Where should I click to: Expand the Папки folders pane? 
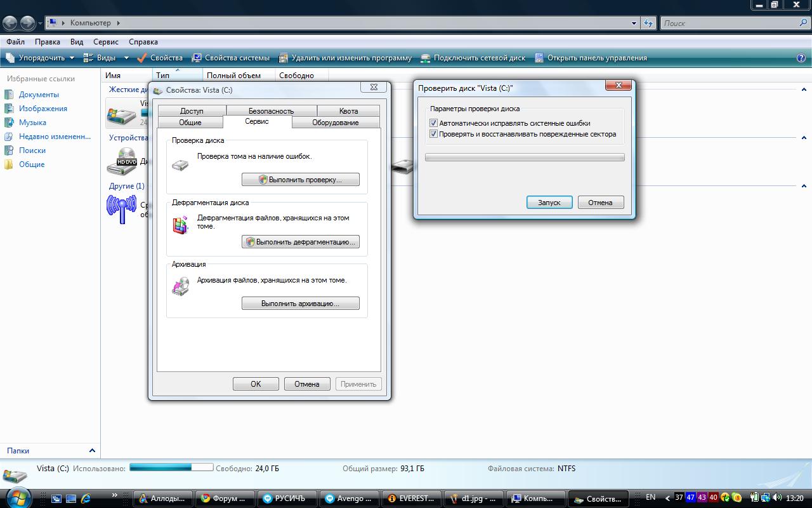point(92,450)
